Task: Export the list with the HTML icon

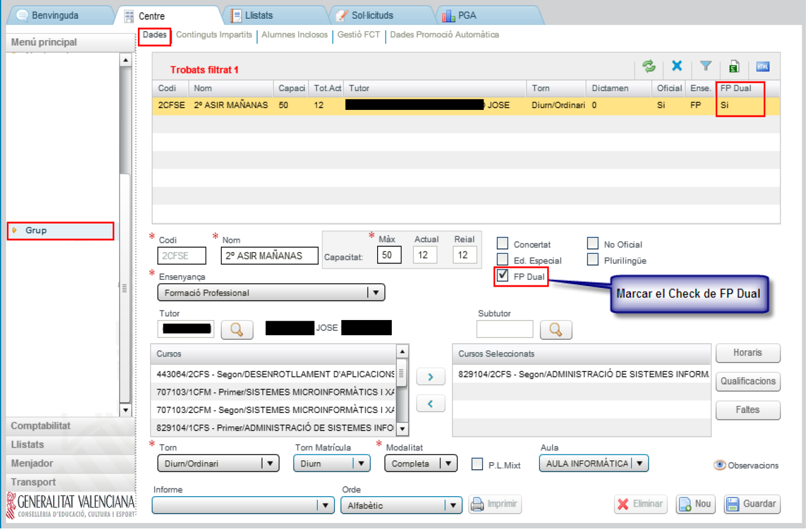Action: pyautogui.click(x=763, y=67)
